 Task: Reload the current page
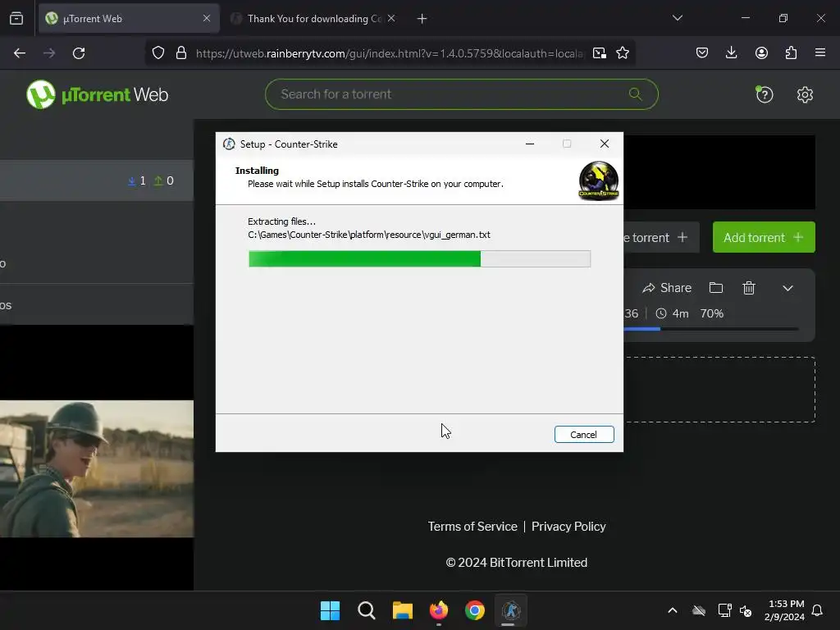pyautogui.click(x=79, y=53)
